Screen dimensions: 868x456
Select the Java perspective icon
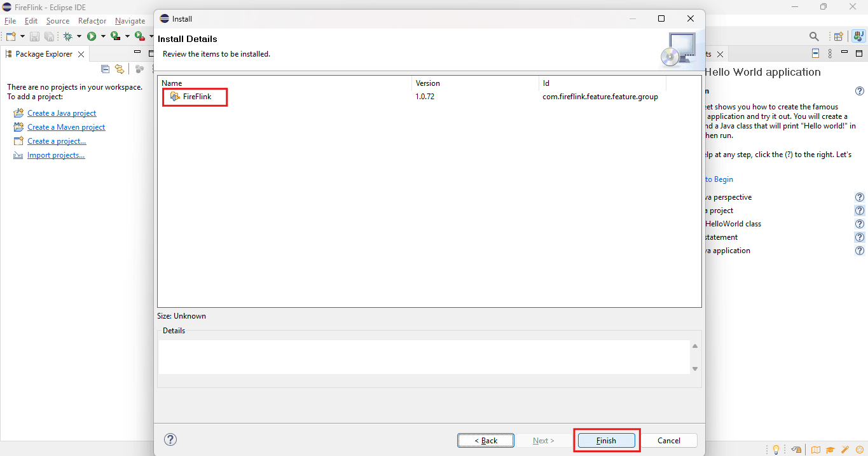coord(858,37)
